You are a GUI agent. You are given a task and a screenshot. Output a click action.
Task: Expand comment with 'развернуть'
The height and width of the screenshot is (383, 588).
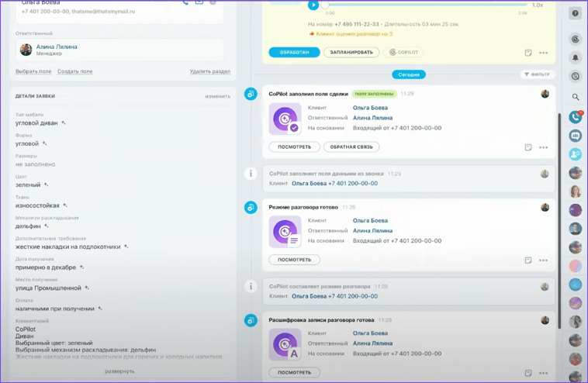(x=119, y=371)
